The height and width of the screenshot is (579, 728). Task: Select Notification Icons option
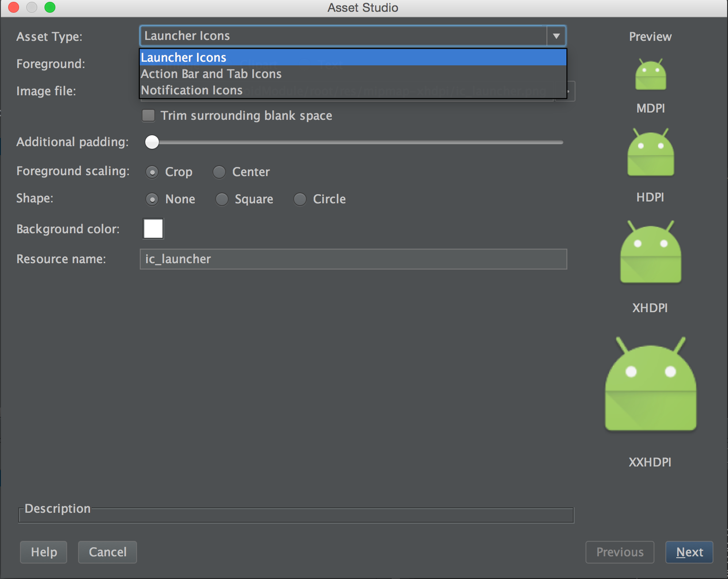[353, 90]
